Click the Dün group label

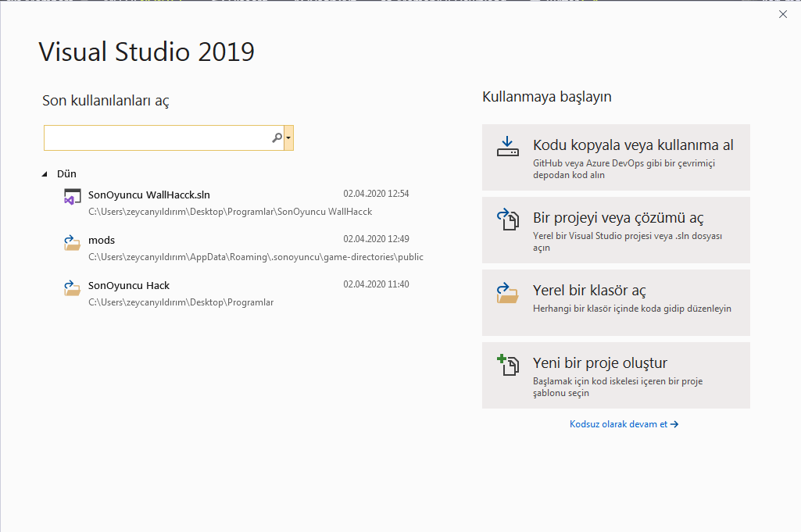[66, 174]
